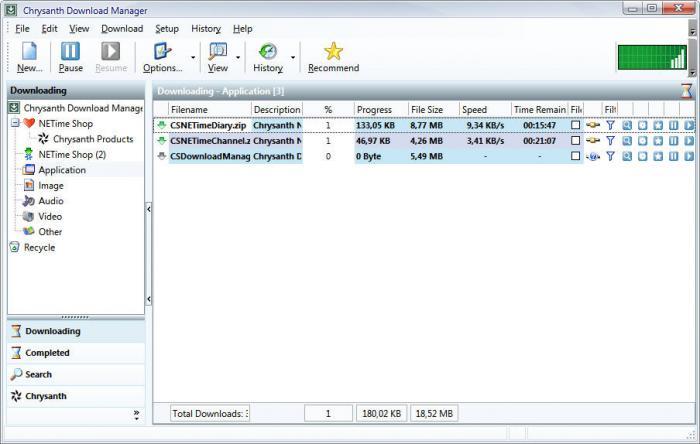This screenshot has height=444, width=700.
Task: Click magnifier icon in CSNETimeChannel row
Action: coord(627,141)
